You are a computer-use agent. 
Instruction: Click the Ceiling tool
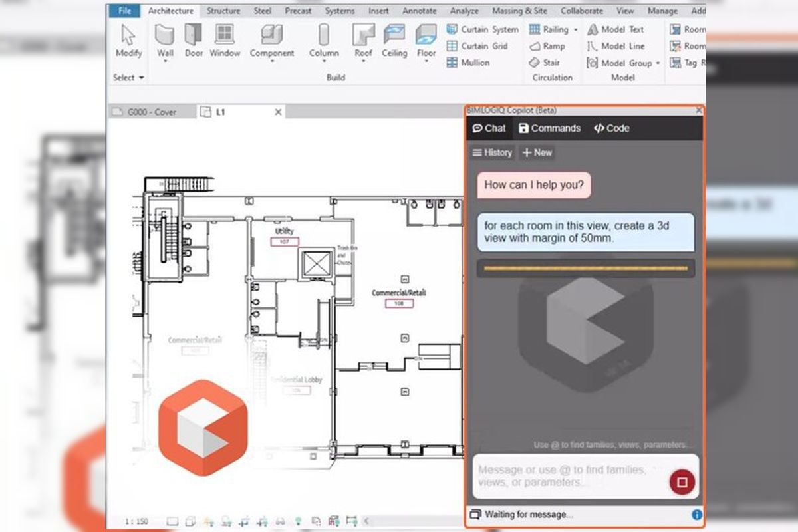394,35
